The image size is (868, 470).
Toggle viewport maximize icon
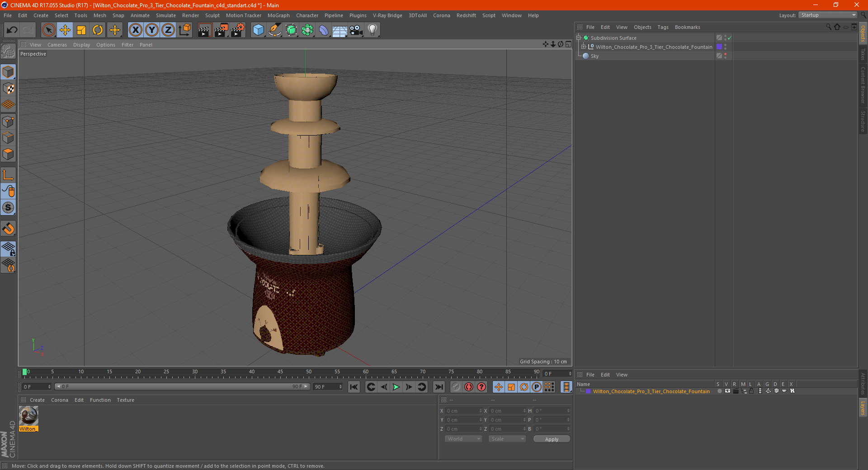tap(568, 44)
